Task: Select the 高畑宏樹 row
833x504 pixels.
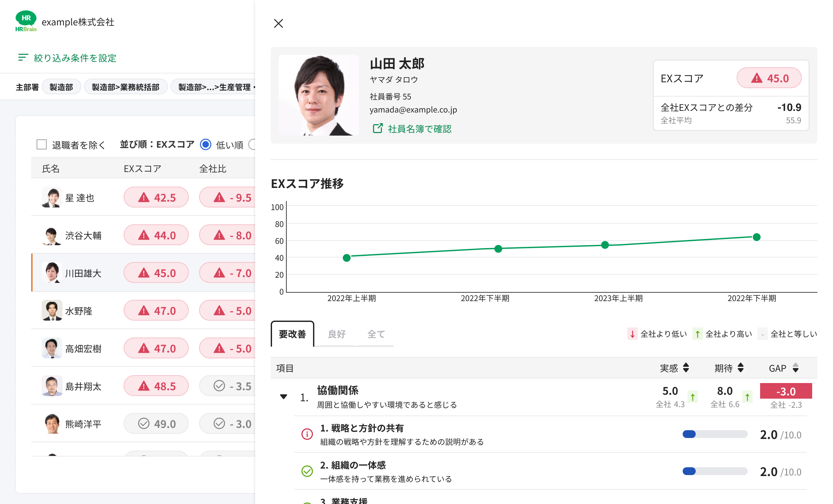Action: pyautogui.click(x=143, y=348)
